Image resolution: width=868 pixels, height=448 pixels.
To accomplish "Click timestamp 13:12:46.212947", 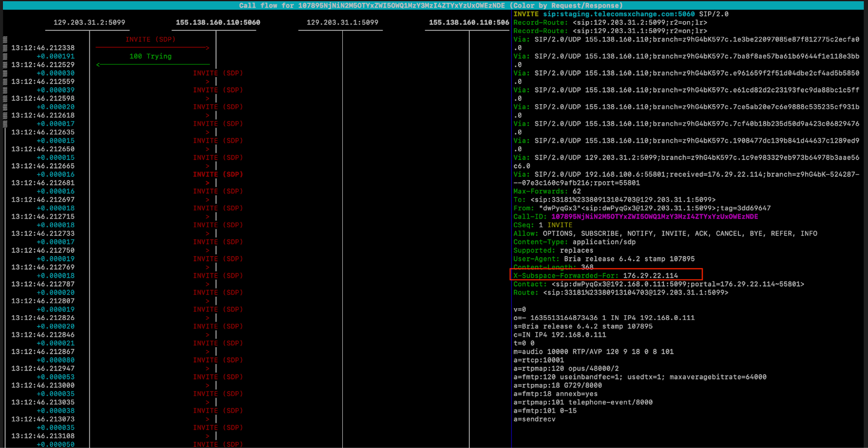I will coord(43,368).
